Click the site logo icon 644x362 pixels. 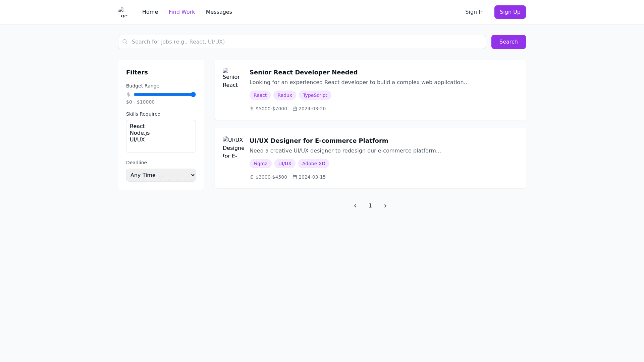click(x=123, y=12)
